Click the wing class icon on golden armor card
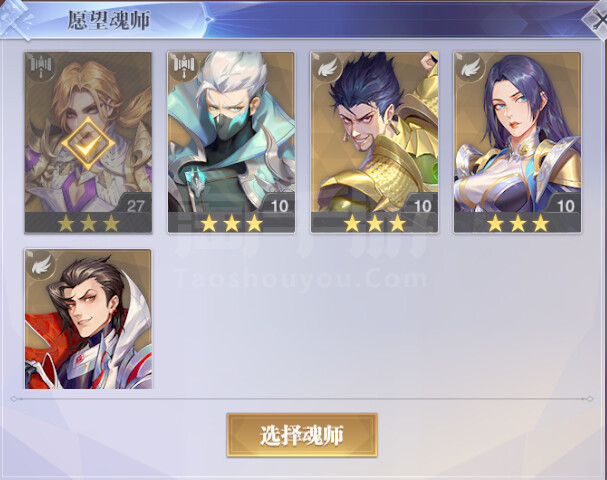The width and height of the screenshot is (607, 480). click(x=328, y=67)
